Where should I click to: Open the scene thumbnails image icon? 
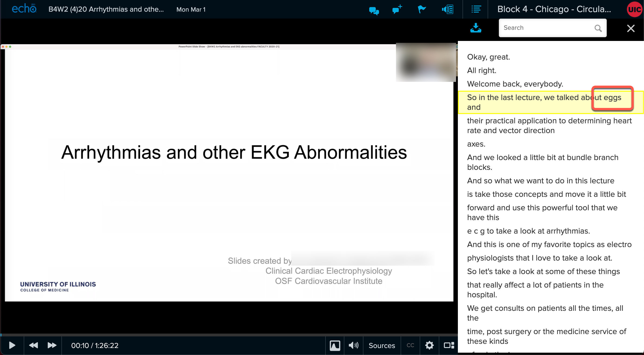coord(335,345)
